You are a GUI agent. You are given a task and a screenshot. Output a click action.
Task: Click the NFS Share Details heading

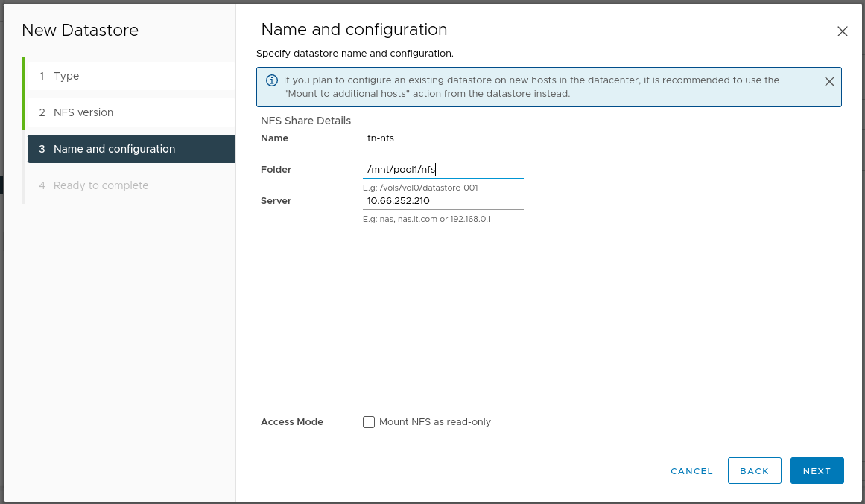click(305, 121)
